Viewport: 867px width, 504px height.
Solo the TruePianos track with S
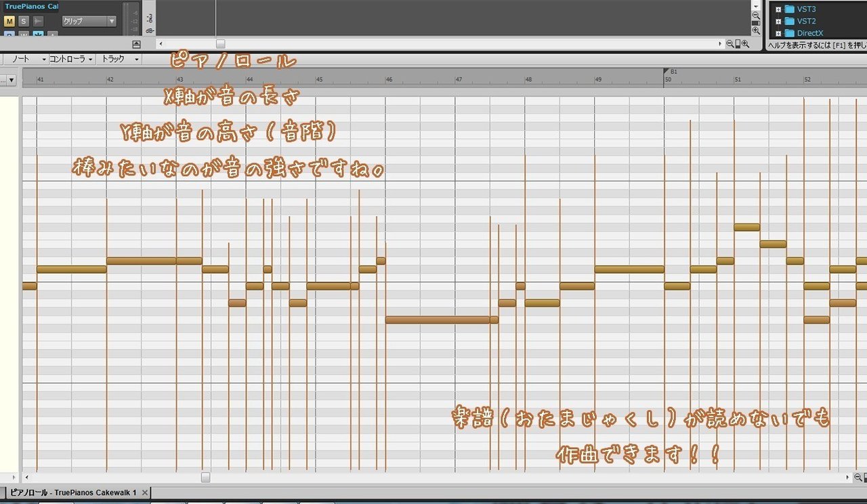[24, 21]
